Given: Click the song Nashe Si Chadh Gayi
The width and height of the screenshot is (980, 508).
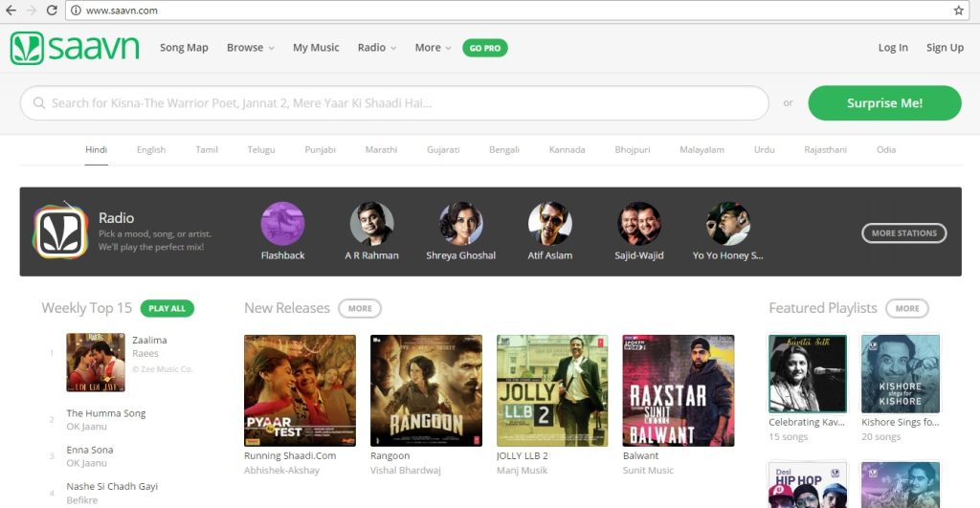Looking at the screenshot, I should [112, 486].
